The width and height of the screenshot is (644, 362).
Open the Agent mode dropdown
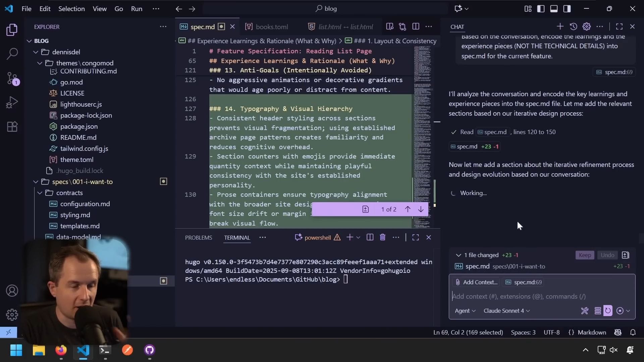point(465,311)
